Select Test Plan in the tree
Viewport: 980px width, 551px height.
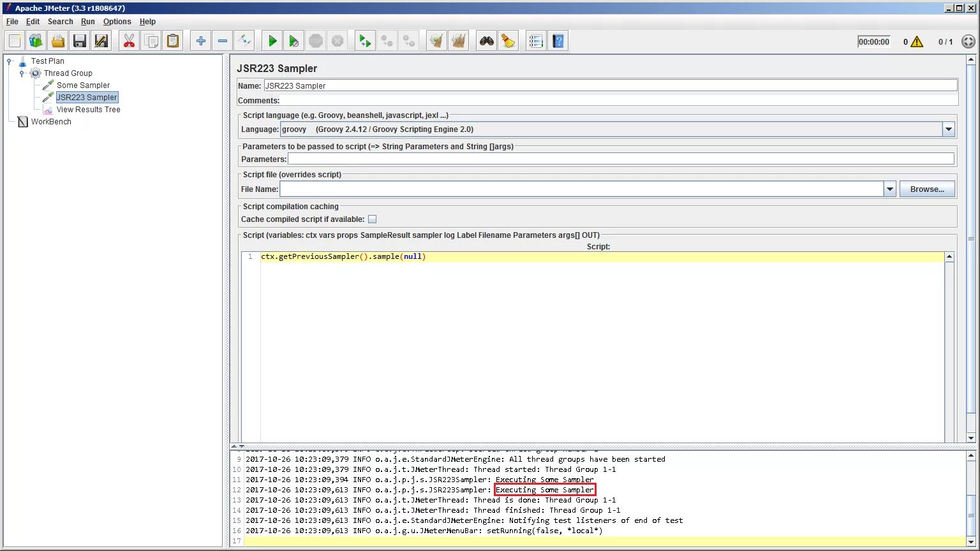[48, 61]
